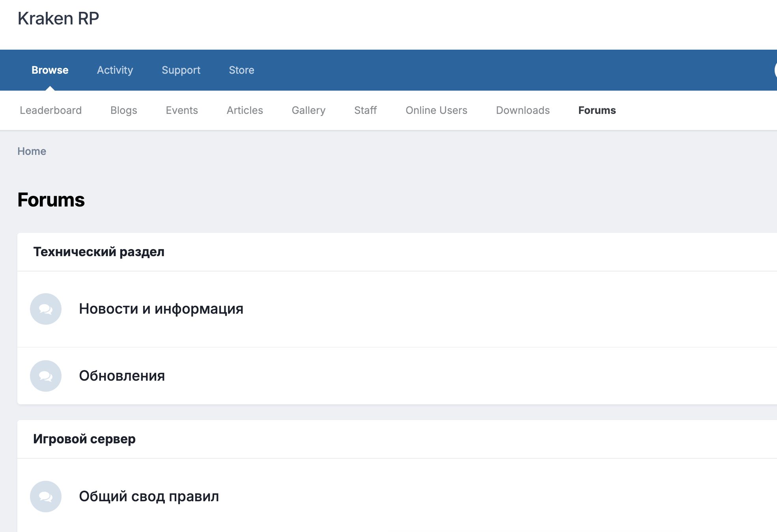The width and height of the screenshot is (777, 532).
Task: Click the Kraken RP site title
Action: [x=58, y=19]
